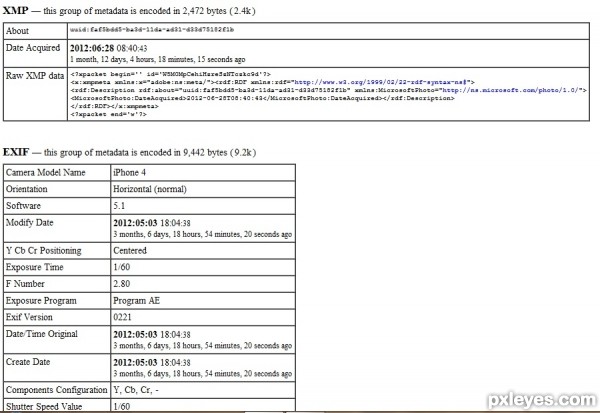Select Shutter Speed value '1/60'
600x413 pixels.
[x=121, y=406]
